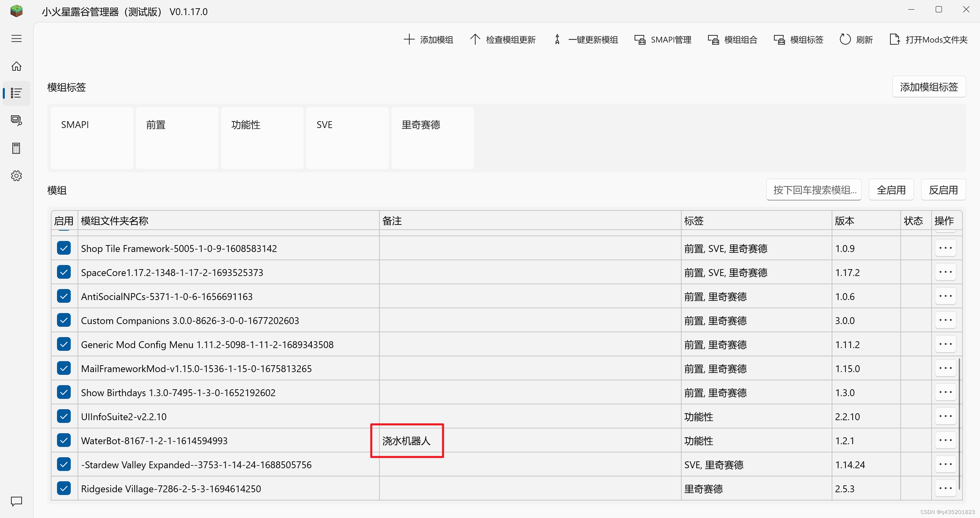The height and width of the screenshot is (518, 980).
Task: Toggle the WaterBot checkbox
Action: [64, 440]
